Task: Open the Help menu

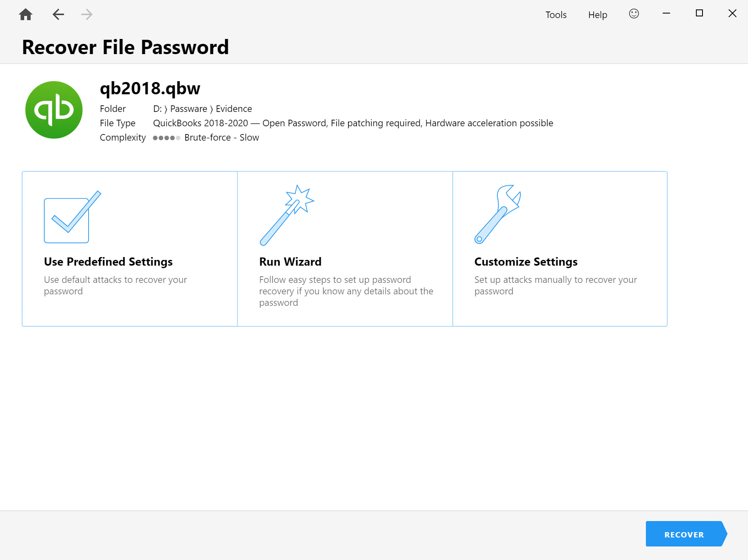Action: pos(597,15)
